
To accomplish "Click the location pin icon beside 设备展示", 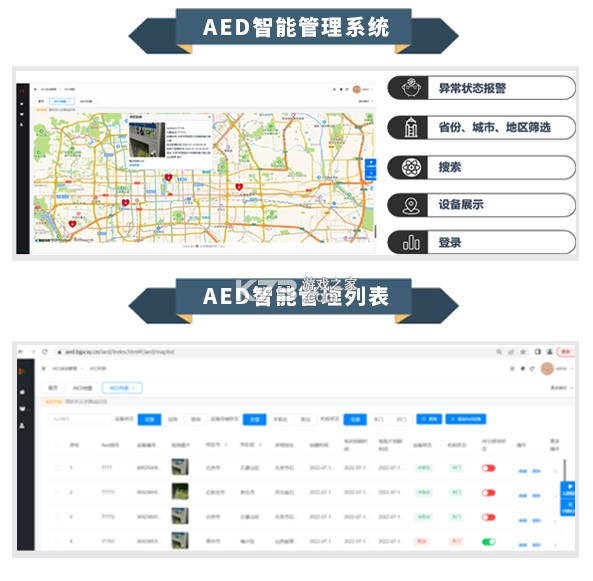I will tap(411, 205).
